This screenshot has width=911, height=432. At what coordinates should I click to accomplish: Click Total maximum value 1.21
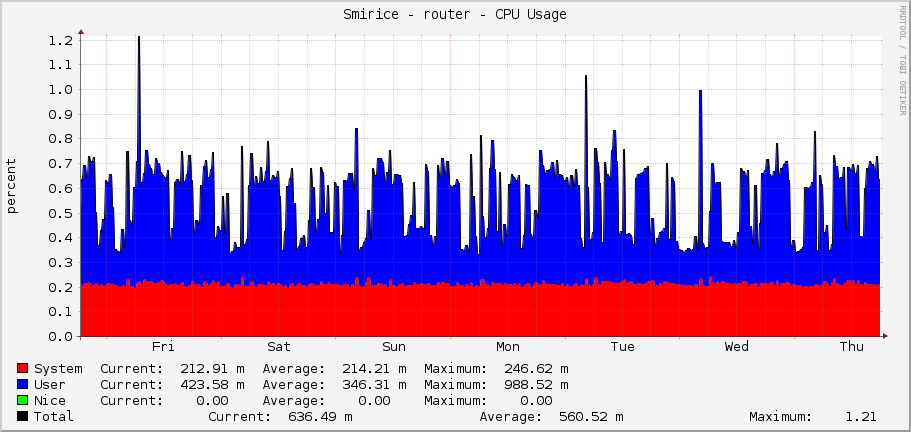click(x=862, y=416)
